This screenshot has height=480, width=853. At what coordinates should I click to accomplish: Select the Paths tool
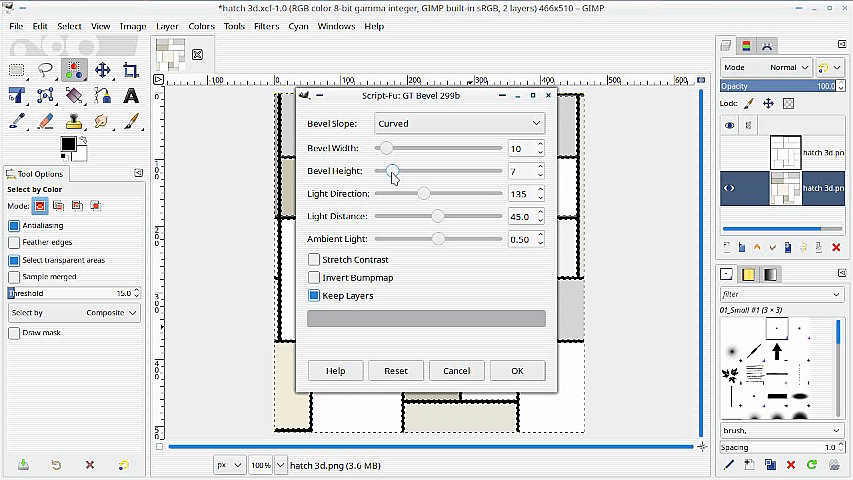pos(102,96)
